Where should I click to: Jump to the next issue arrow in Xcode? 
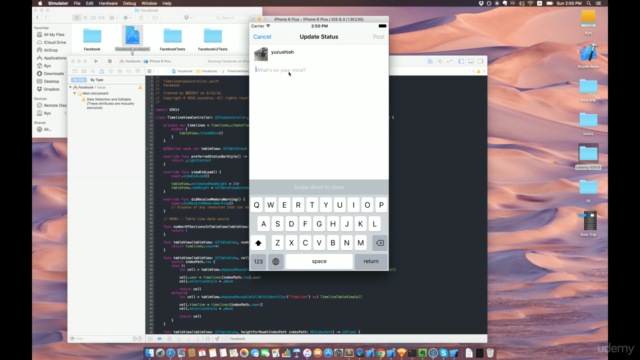pos(484,71)
